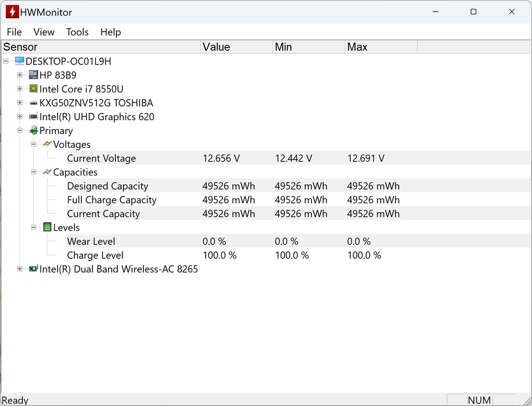
Task: Click the Toshiba SSD drive icon
Action: [x=33, y=103]
